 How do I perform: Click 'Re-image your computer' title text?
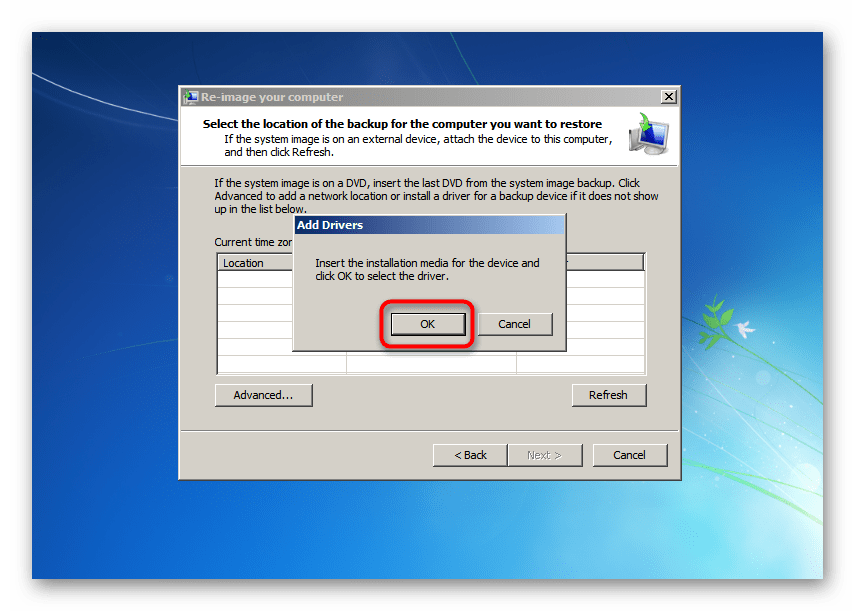click(x=272, y=97)
